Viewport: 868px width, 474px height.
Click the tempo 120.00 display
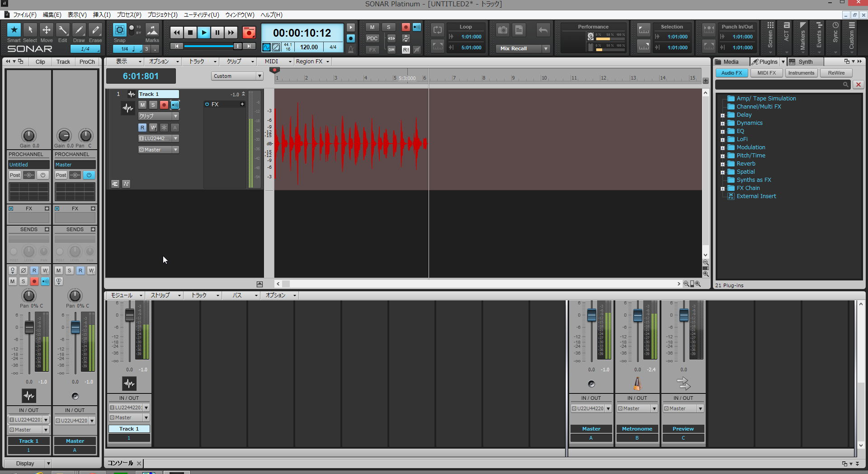click(309, 47)
